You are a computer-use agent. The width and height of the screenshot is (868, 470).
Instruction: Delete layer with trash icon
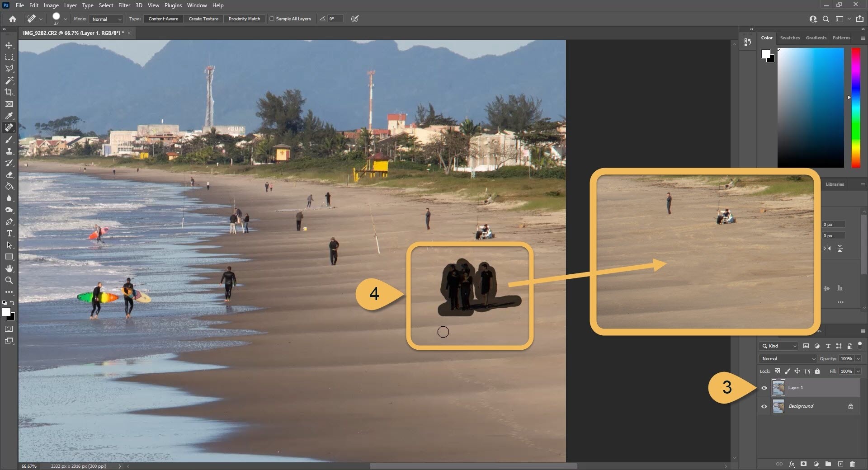[x=852, y=464]
